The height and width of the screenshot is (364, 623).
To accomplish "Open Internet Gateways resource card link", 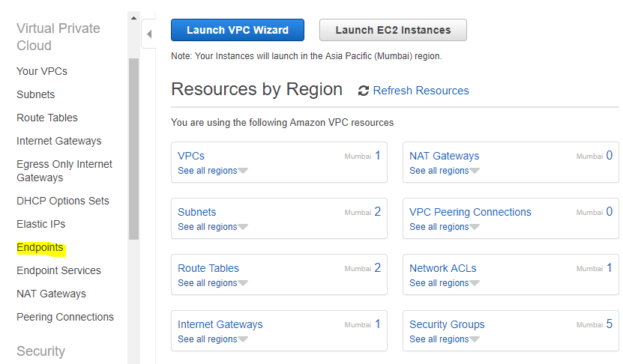I will (220, 324).
